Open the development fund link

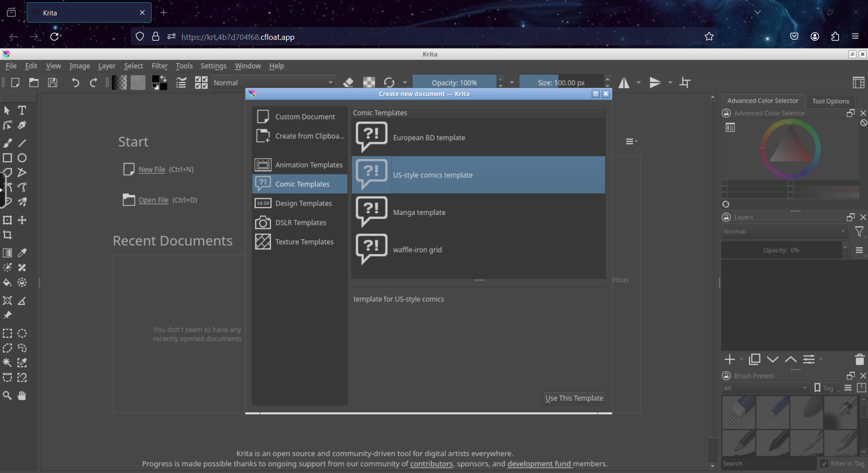[539, 464]
